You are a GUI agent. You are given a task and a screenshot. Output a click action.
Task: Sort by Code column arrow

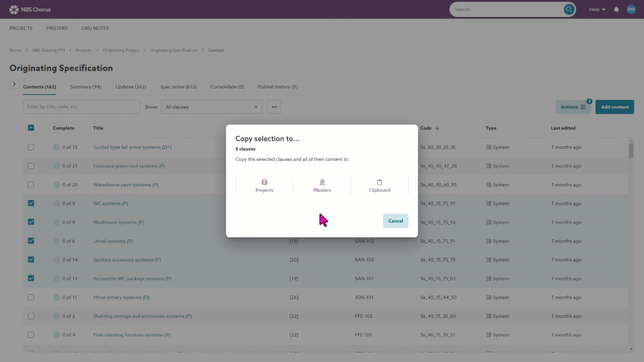[437, 128]
